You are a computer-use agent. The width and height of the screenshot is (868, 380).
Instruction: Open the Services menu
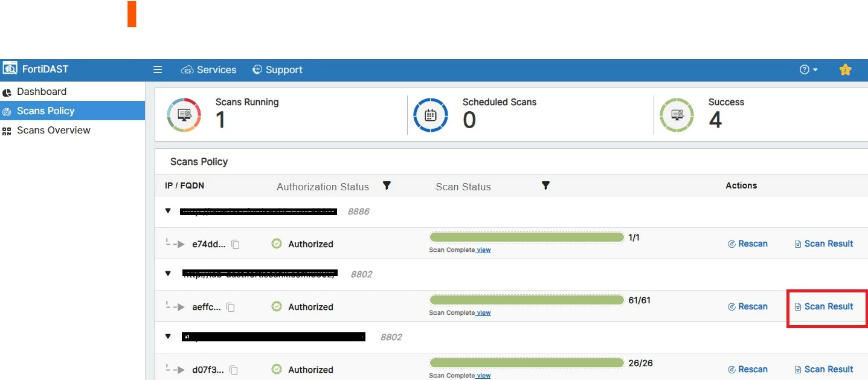[x=208, y=69]
